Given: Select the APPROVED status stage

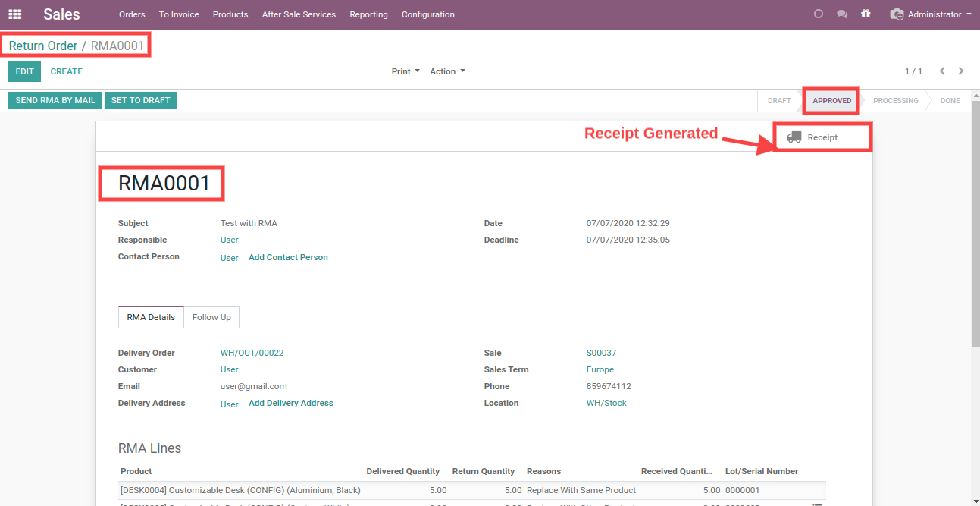Looking at the screenshot, I should [x=831, y=100].
